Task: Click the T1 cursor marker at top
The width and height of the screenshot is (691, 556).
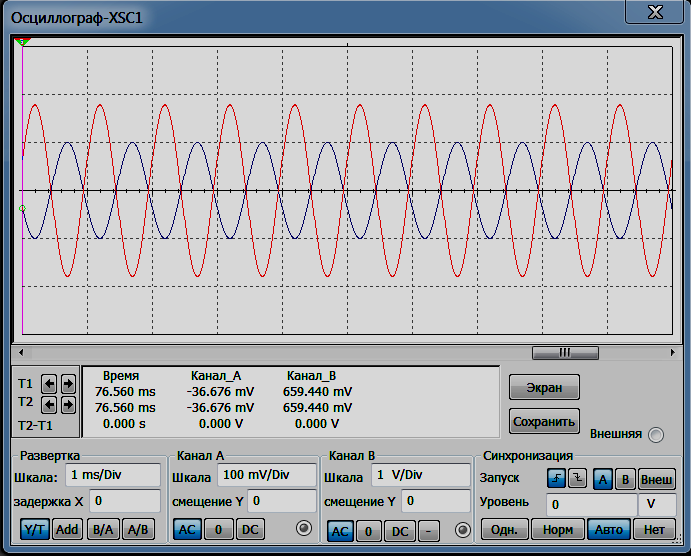Action: click(x=22, y=42)
